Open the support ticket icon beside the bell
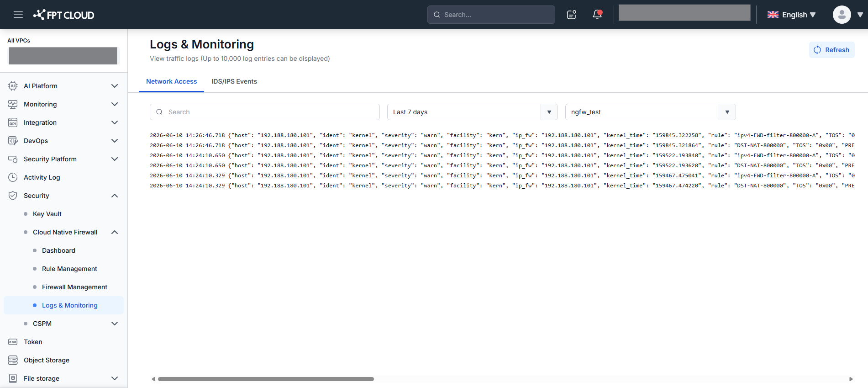This screenshot has width=868, height=388. pyautogui.click(x=572, y=15)
